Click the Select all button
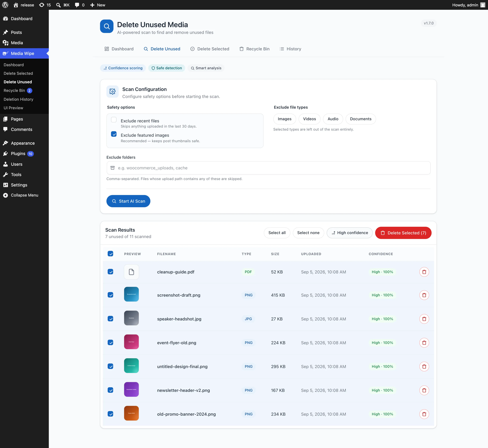Screen dimensions: 488x448 [277, 233]
